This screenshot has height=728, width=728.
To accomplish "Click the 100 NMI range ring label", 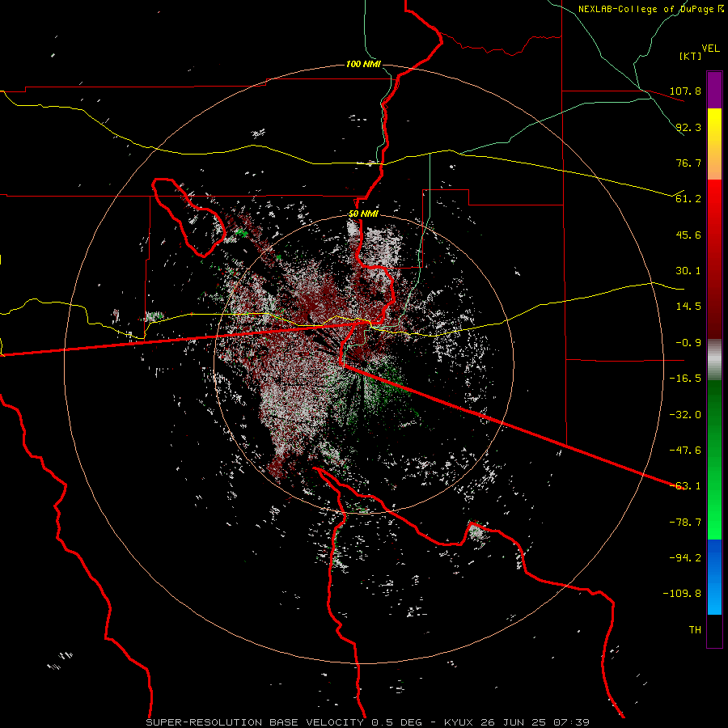I will pyautogui.click(x=363, y=64).
